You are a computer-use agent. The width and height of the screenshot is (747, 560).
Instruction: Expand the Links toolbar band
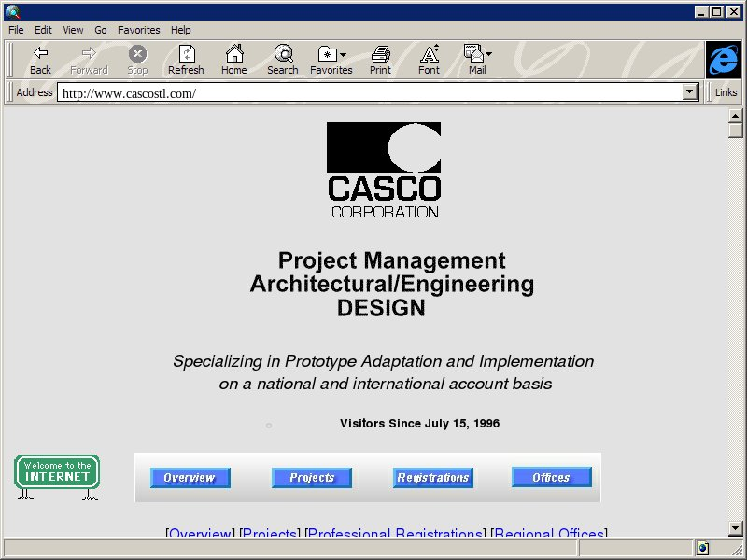point(726,92)
